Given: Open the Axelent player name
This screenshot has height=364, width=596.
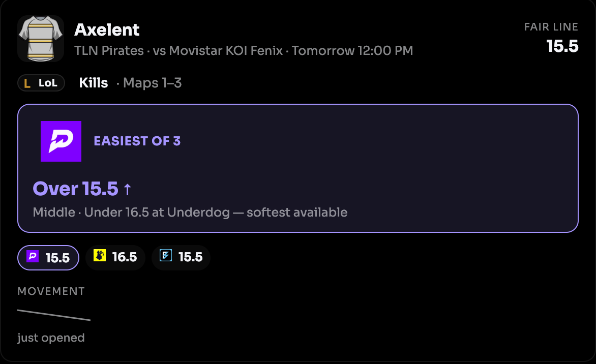Looking at the screenshot, I should (x=107, y=30).
